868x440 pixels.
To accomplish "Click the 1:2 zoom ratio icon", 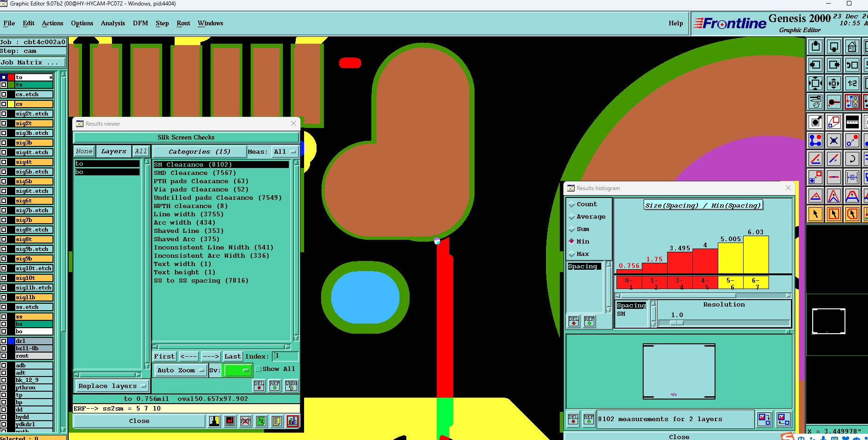I will 852,83.
